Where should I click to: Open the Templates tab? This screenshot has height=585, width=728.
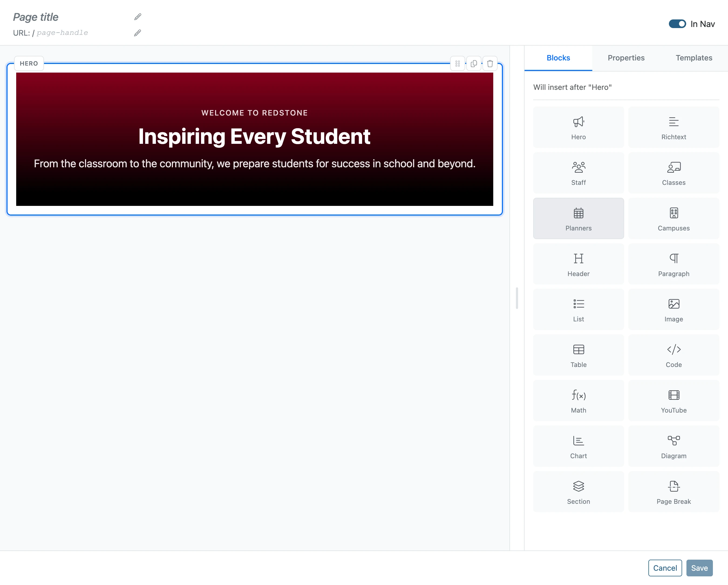694,58
